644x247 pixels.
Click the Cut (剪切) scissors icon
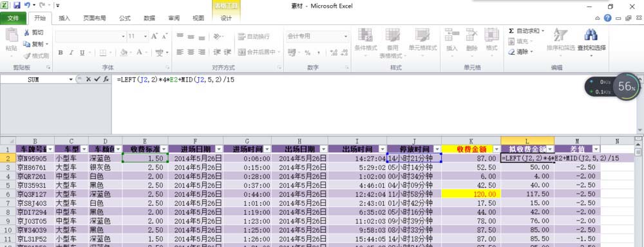(x=26, y=32)
